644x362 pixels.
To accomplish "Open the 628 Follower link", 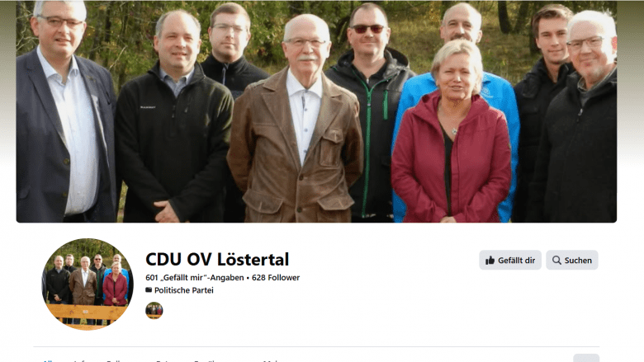I will pyautogui.click(x=276, y=278).
